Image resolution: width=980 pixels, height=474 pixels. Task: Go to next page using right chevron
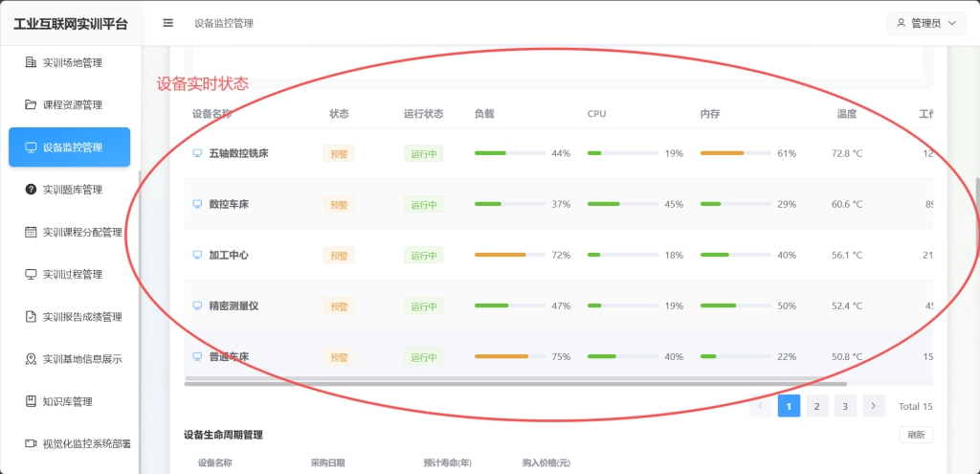pos(872,406)
